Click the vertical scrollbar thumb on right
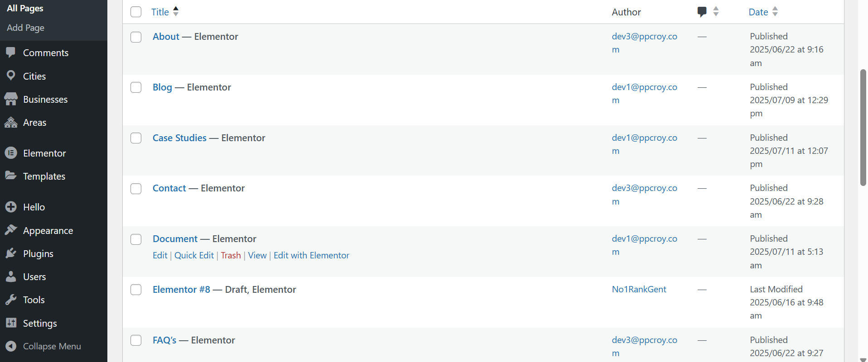The image size is (868, 362). coord(863,128)
